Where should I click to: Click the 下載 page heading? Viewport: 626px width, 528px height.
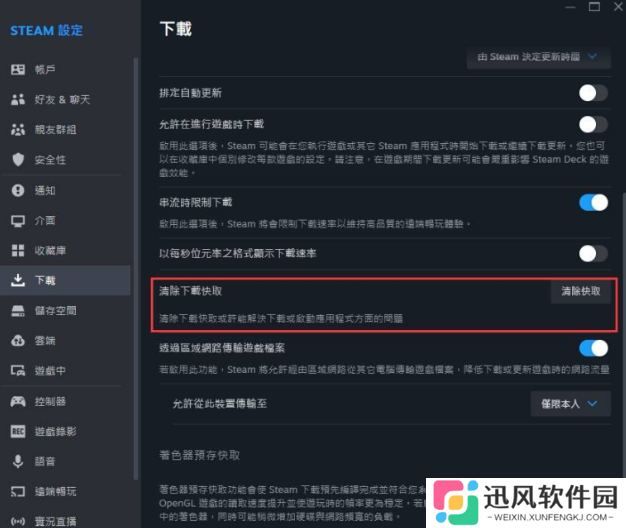[x=176, y=29]
